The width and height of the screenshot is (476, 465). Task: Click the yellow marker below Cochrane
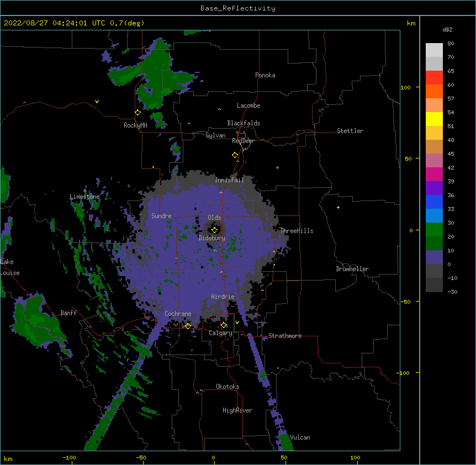click(x=188, y=326)
